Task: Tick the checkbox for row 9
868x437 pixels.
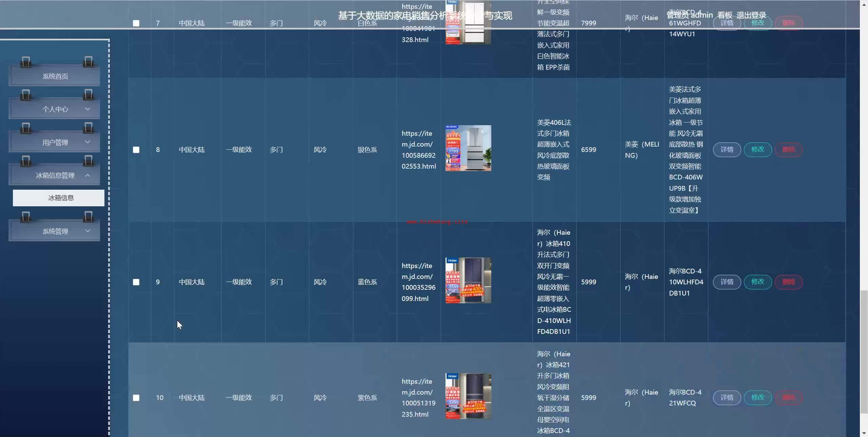Action: point(136,282)
